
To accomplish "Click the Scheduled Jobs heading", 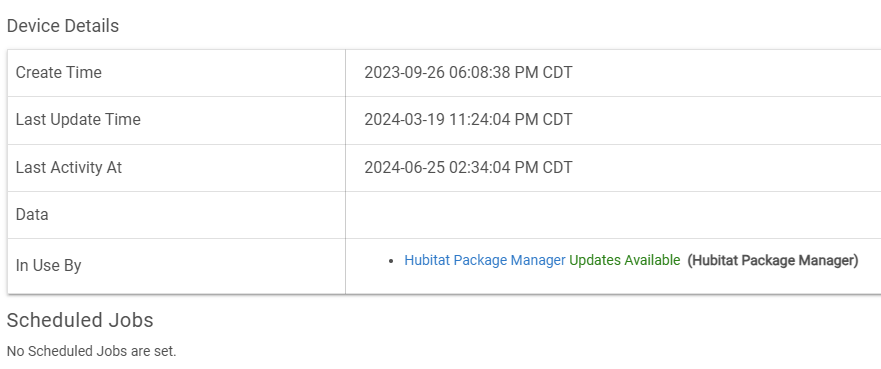I will coord(80,320).
